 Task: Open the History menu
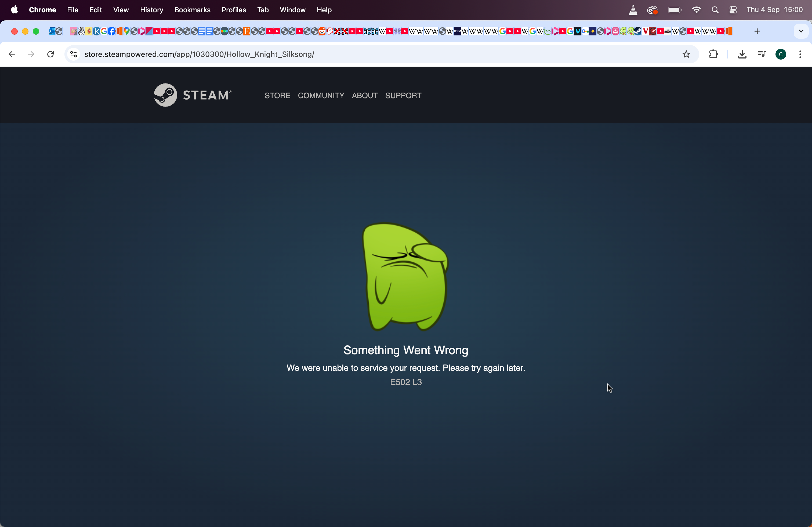click(151, 10)
